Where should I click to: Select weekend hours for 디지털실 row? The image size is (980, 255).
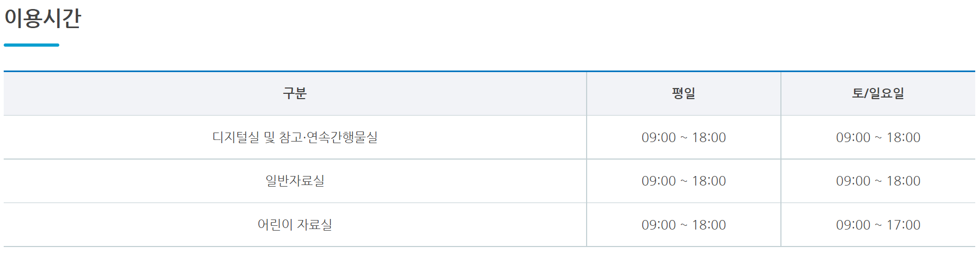click(878, 137)
